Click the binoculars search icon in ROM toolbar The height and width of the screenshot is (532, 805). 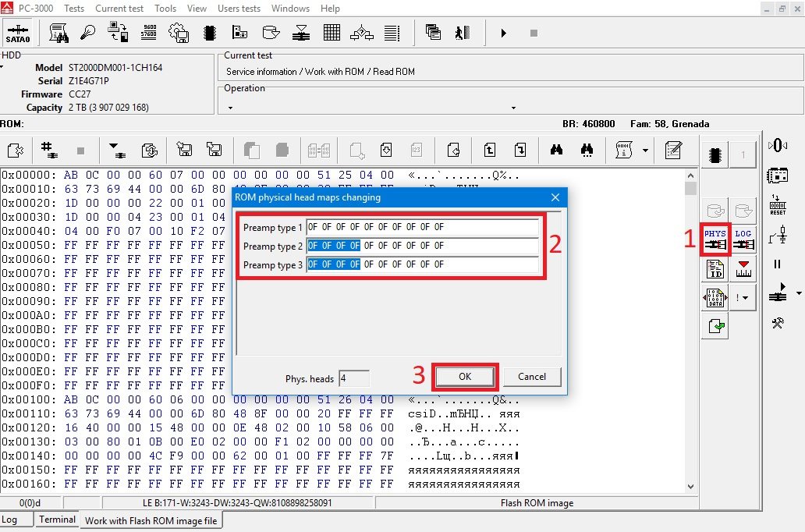[x=557, y=149]
